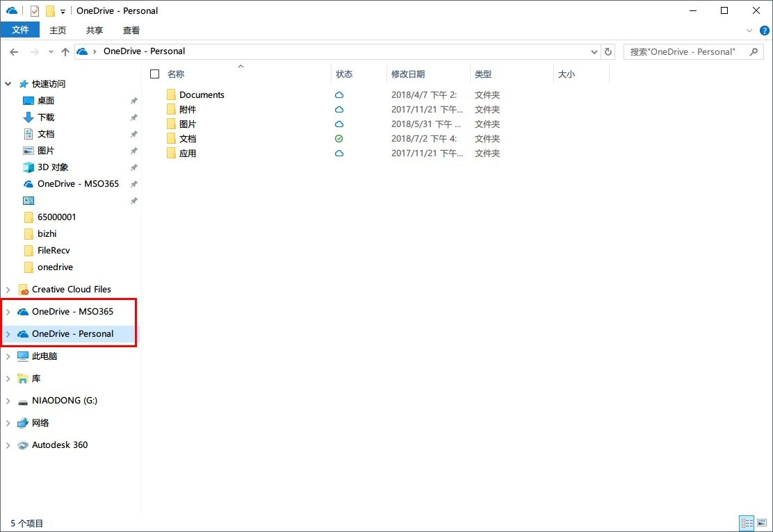Click the date 2018/7/2 of 文档 row
The image size is (773, 532).
424,139
